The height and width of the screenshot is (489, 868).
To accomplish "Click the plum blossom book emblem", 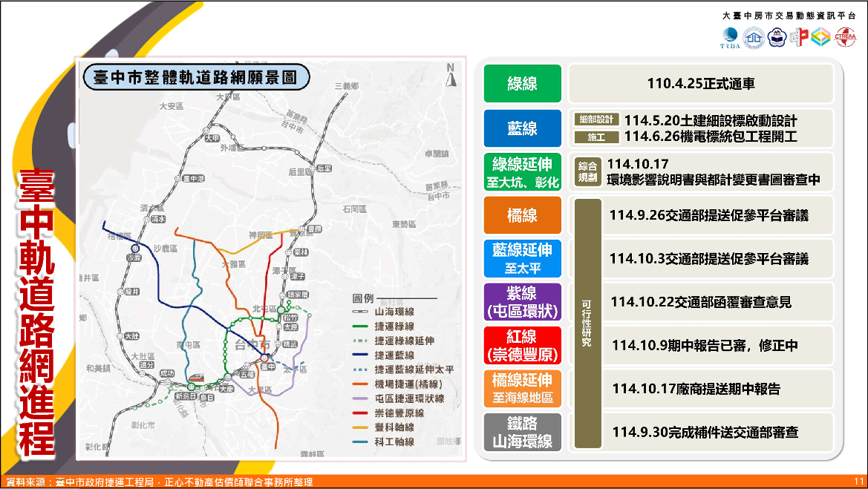I will 777,37.
